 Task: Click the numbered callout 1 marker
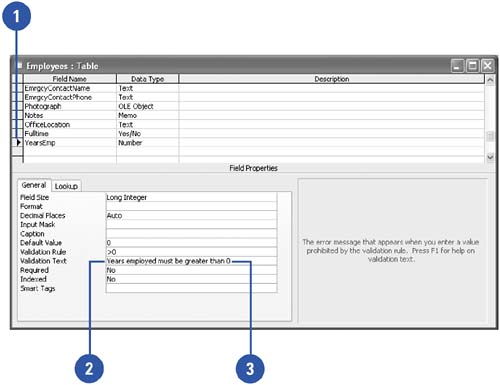(x=16, y=16)
